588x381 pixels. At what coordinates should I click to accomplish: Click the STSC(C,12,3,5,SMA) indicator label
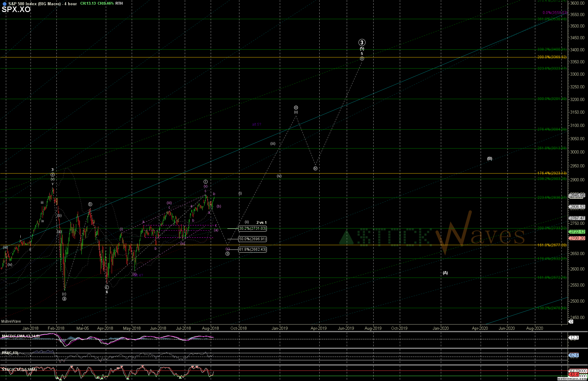click(19, 370)
